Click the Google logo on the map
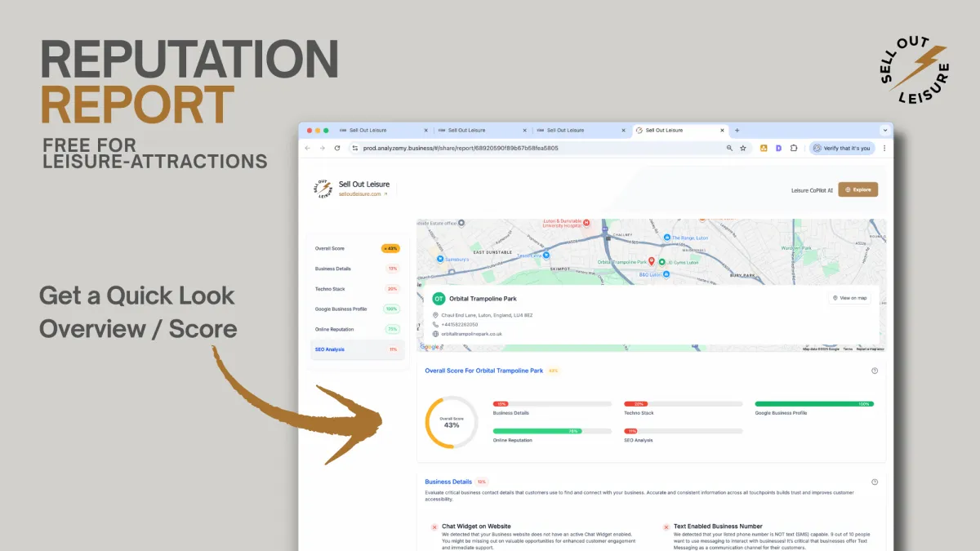The image size is (980, 551). coord(429,347)
